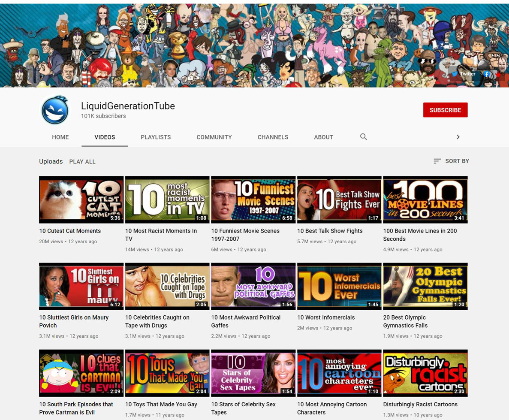The width and height of the screenshot is (509, 420).
Task: Click the '4.9M views · 12 years ago' text
Action: [413, 250]
